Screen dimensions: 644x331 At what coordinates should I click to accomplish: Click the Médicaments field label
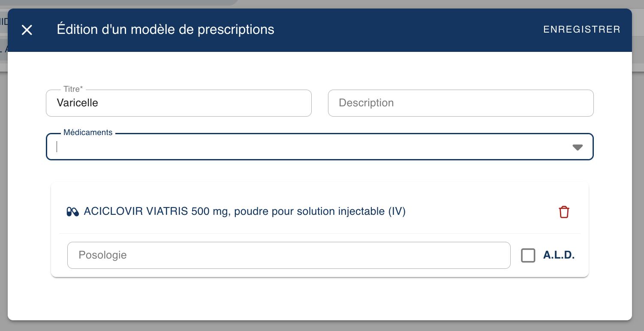tap(88, 132)
